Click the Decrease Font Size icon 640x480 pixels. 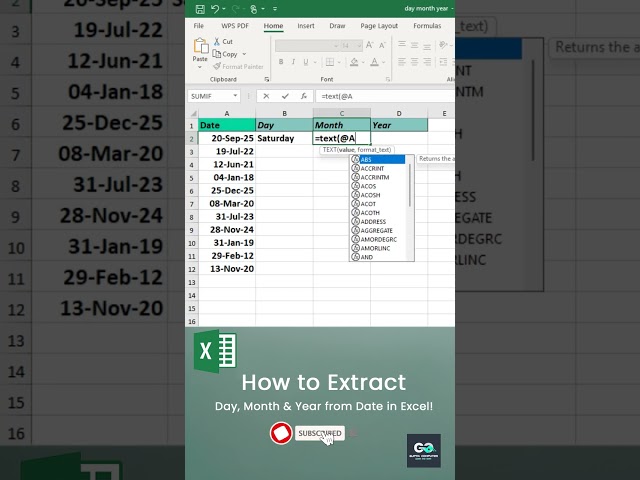[382, 45]
